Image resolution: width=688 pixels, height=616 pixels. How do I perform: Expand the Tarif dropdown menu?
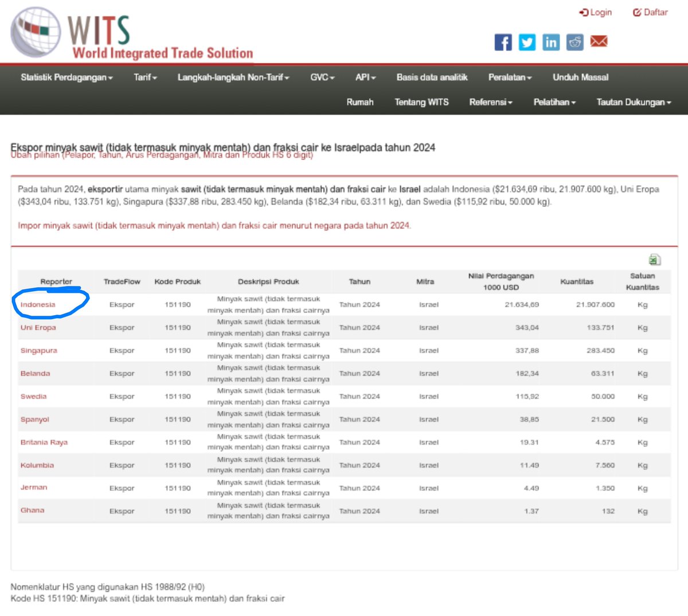point(145,77)
